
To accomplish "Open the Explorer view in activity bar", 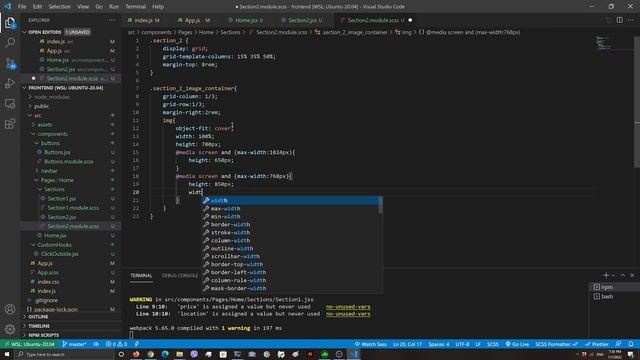I will (10, 23).
